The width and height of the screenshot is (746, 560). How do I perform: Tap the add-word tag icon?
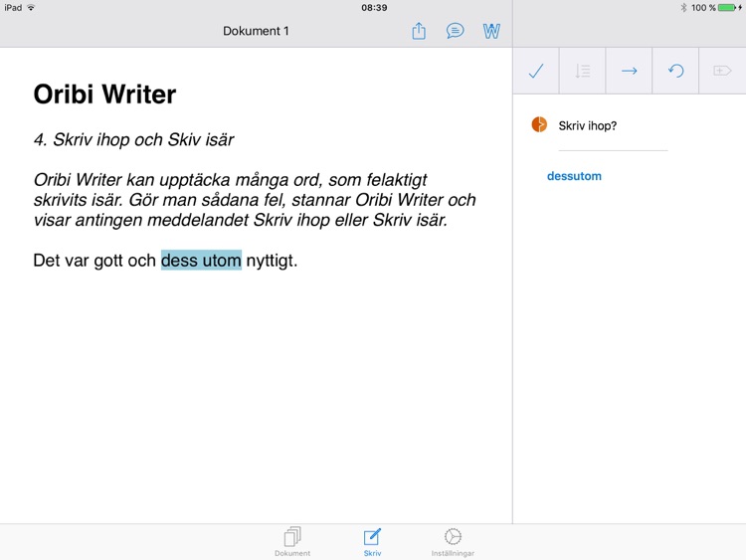pyautogui.click(x=722, y=71)
